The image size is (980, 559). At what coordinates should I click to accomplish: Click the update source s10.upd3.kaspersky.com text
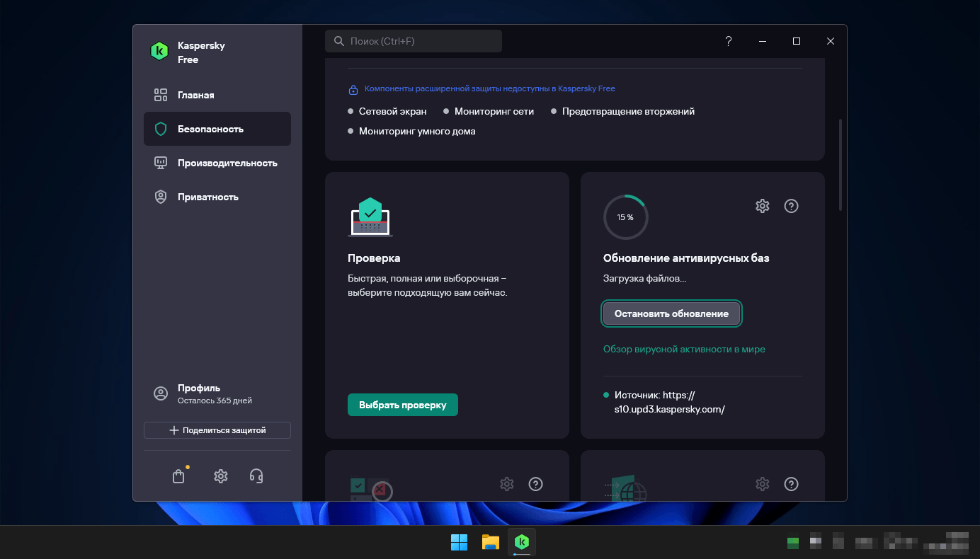pyautogui.click(x=670, y=403)
